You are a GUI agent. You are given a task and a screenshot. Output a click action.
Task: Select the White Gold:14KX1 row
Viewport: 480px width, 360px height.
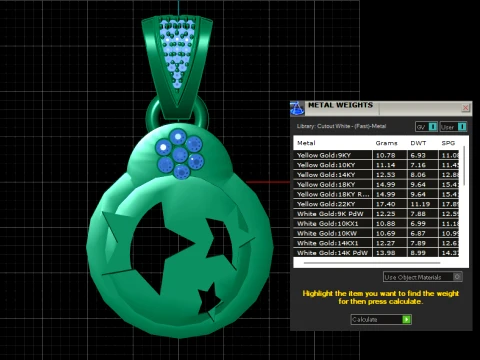point(376,243)
